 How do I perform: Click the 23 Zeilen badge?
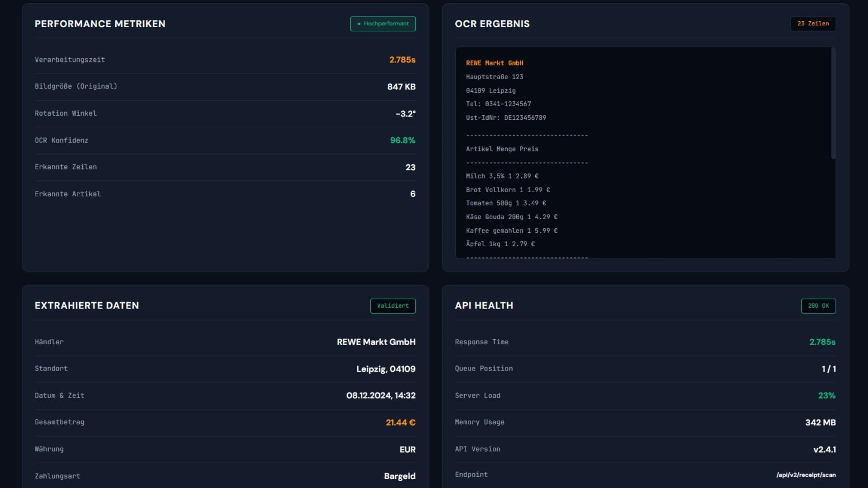tap(813, 23)
